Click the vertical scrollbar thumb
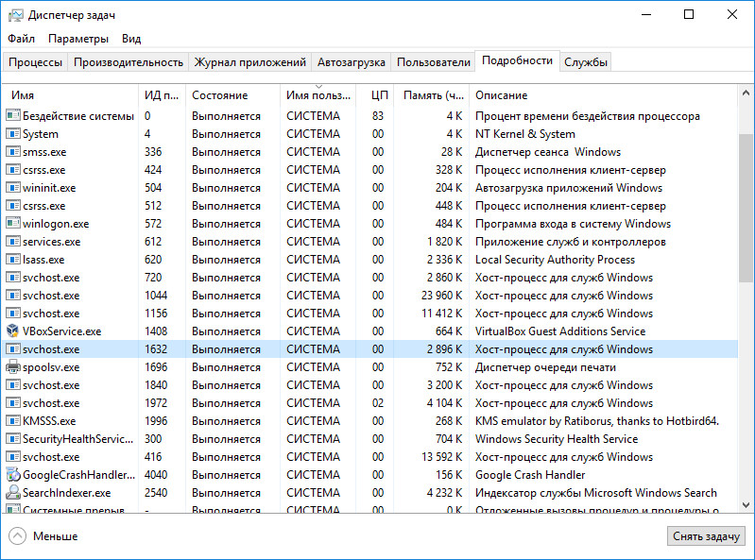Image resolution: width=755 pixels, height=560 pixels. (x=746, y=208)
